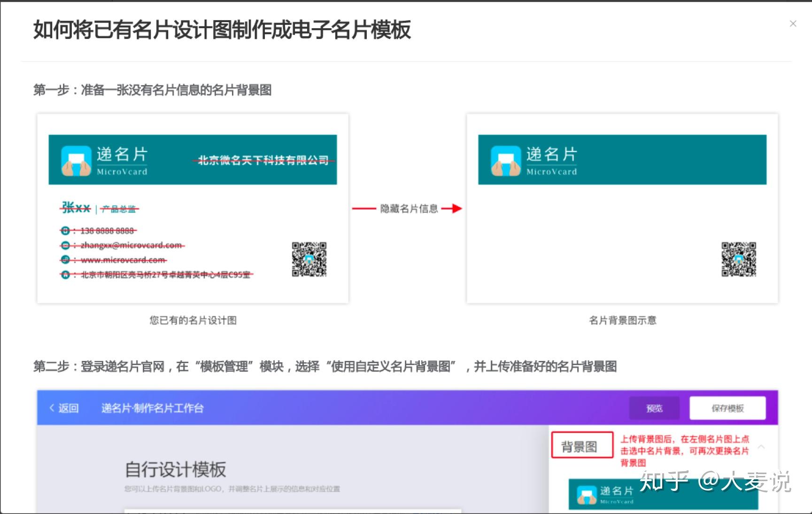
Task: Click the red hint text 上传背景图后
Action: pyautogui.click(x=685, y=451)
